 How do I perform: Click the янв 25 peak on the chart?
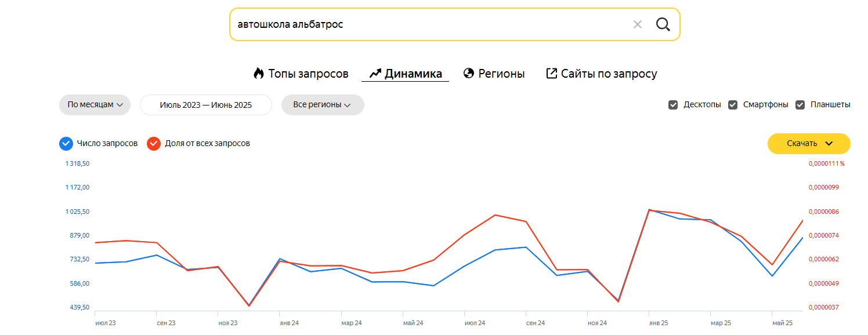(x=649, y=210)
